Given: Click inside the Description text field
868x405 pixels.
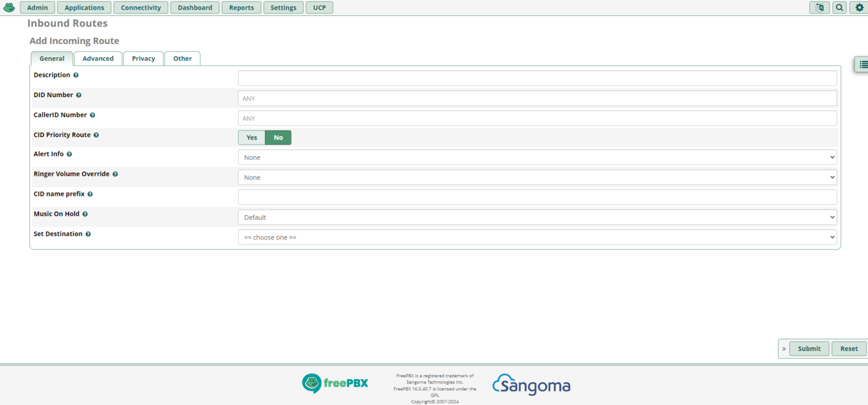Looking at the screenshot, I should pos(537,77).
